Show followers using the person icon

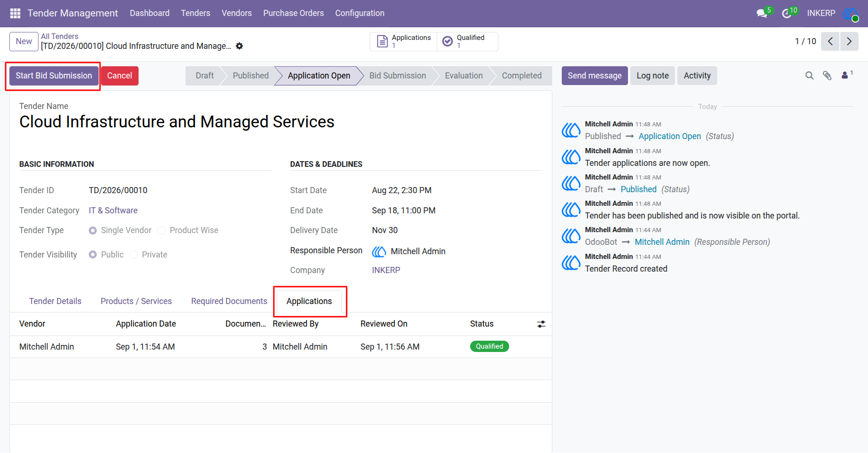pyautogui.click(x=845, y=75)
